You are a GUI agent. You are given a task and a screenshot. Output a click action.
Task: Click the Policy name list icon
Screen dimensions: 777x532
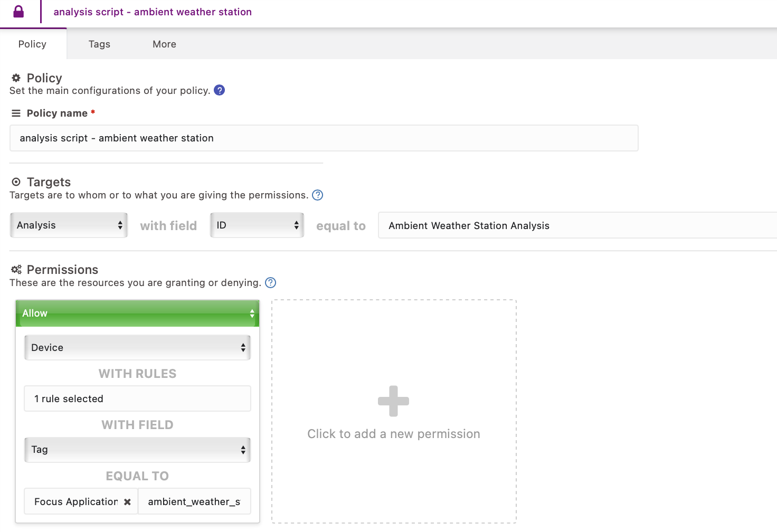click(x=16, y=113)
